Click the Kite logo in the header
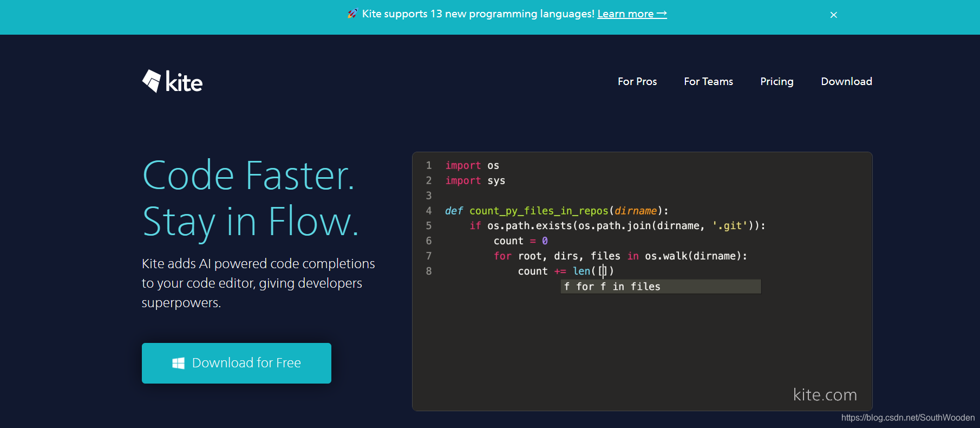980x428 pixels. click(x=172, y=82)
